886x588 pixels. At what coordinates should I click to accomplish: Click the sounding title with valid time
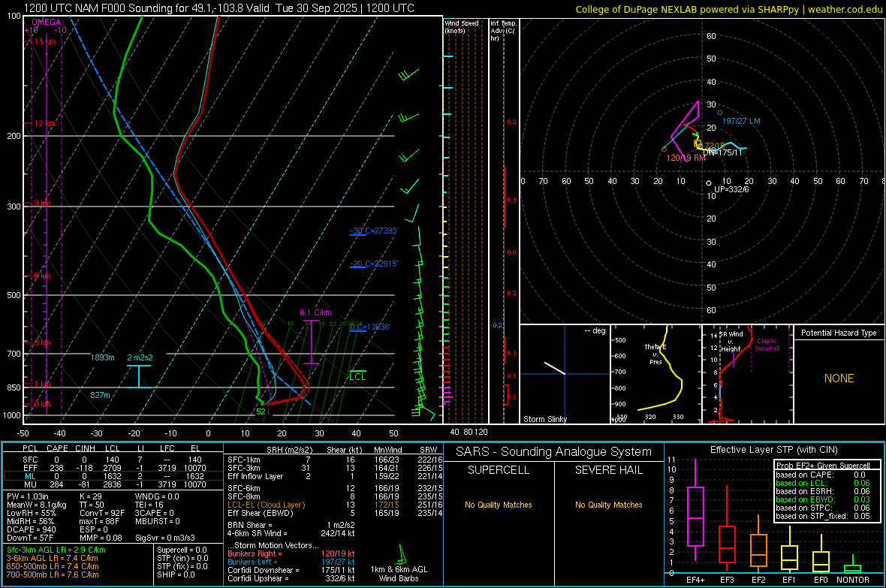219,8
